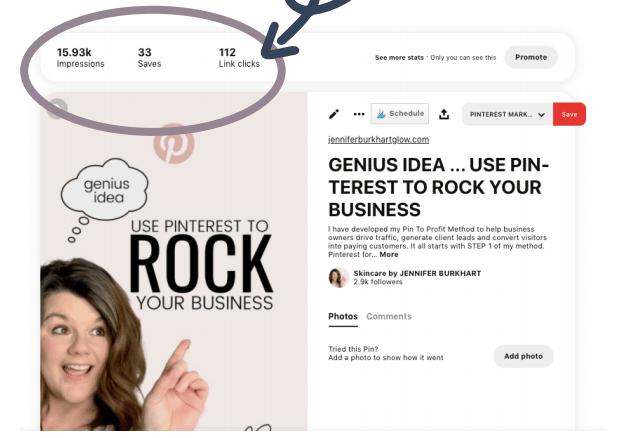Click the 'Tried this Pin?' text
Image resolution: width=635 pixels, height=438 pixels.
point(353,349)
